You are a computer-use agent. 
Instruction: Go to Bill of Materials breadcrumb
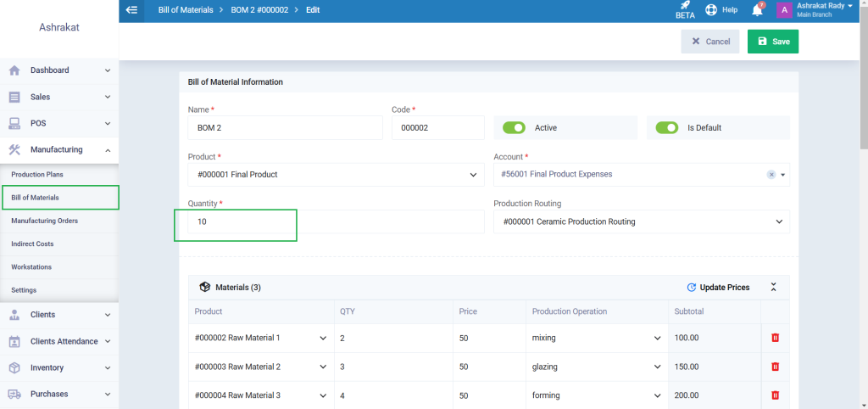pyautogui.click(x=186, y=10)
